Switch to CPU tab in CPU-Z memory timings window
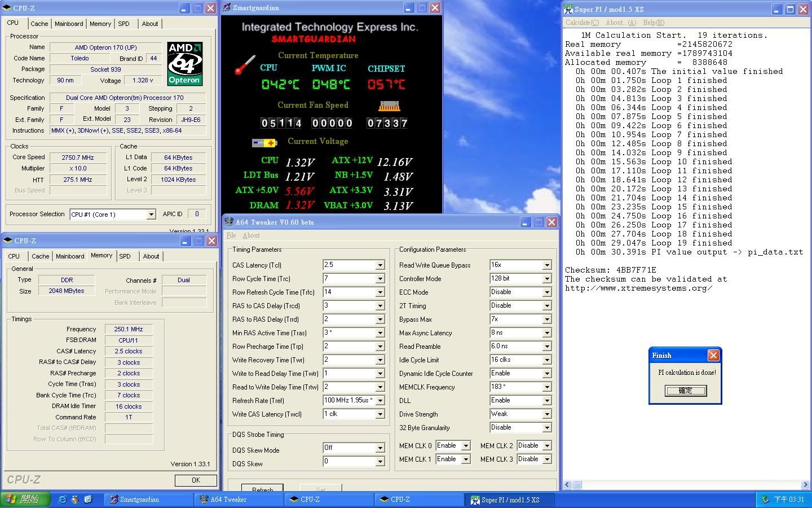The height and width of the screenshot is (508, 812). tap(14, 256)
